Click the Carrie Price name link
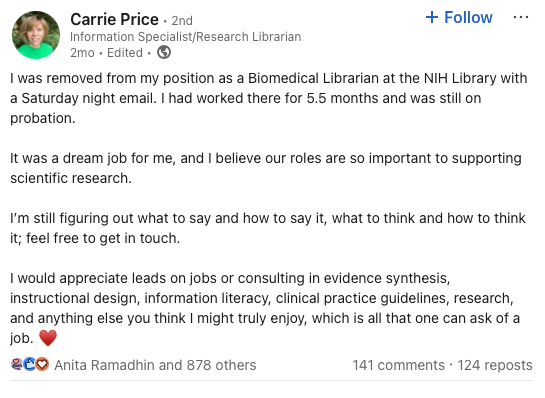 114,19
